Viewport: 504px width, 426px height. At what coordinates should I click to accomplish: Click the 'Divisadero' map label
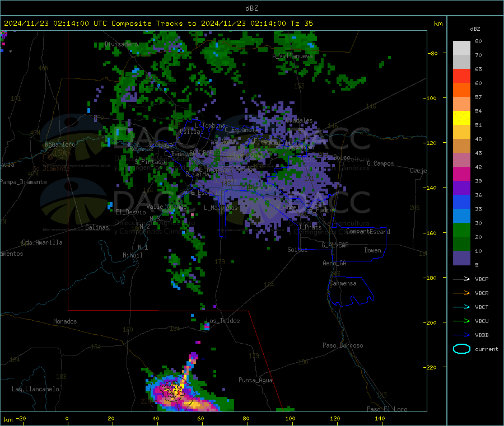pos(121,44)
